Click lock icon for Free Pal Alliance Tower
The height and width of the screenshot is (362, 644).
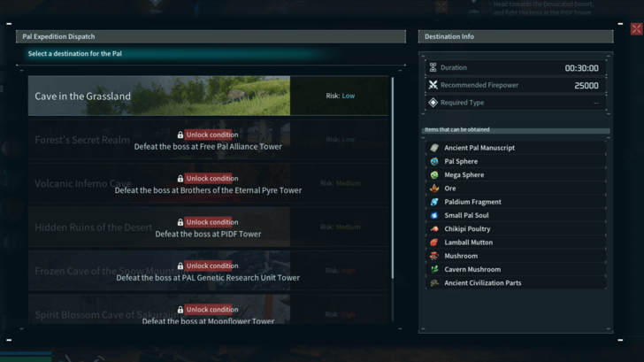(180, 135)
